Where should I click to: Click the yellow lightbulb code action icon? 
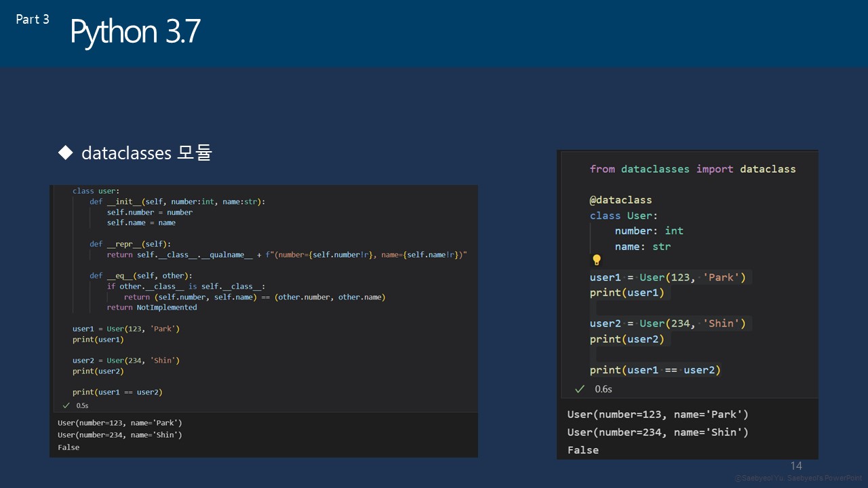click(x=597, y=260)
